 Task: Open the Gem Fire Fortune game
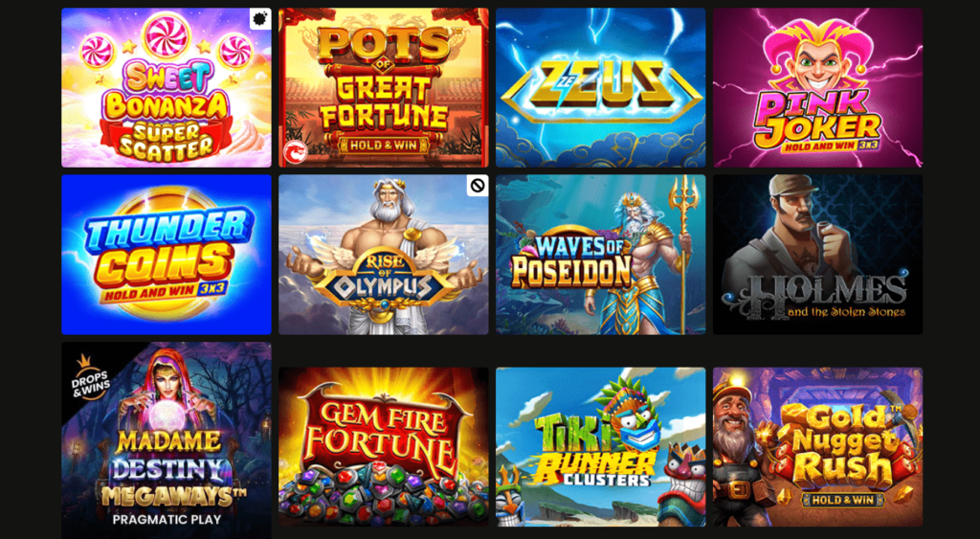(x=384, y=446)
